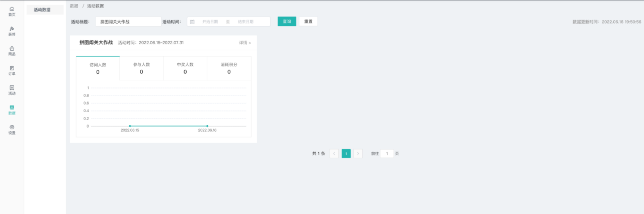Select the 活动数据 submenu item
This screenshot has width=644, height=214.
click(x=42, y=10)
